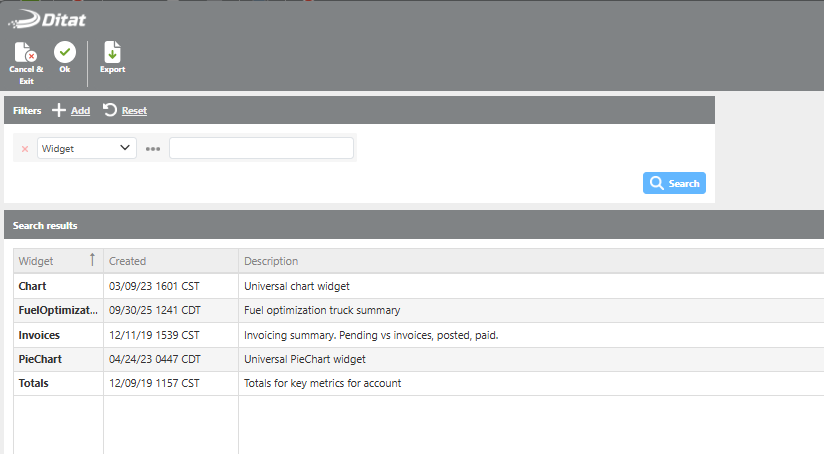Select the FuelOptimization widget row
Viewport: 824px width, 454px height.
pyautogui.click(x=58, y=310)
